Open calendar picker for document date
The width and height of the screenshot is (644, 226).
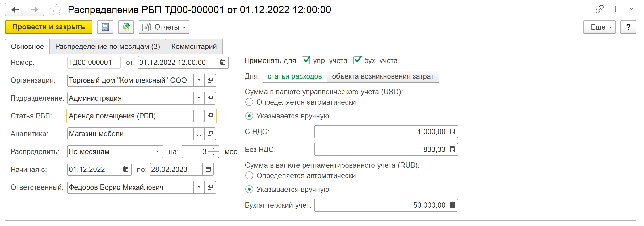tap(223, 63)
